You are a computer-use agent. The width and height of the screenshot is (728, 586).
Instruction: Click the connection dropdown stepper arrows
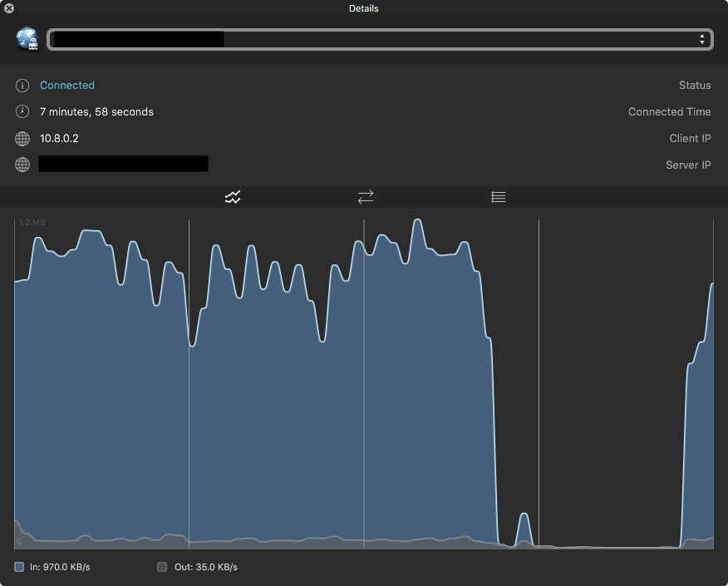[x=702, y=39]
